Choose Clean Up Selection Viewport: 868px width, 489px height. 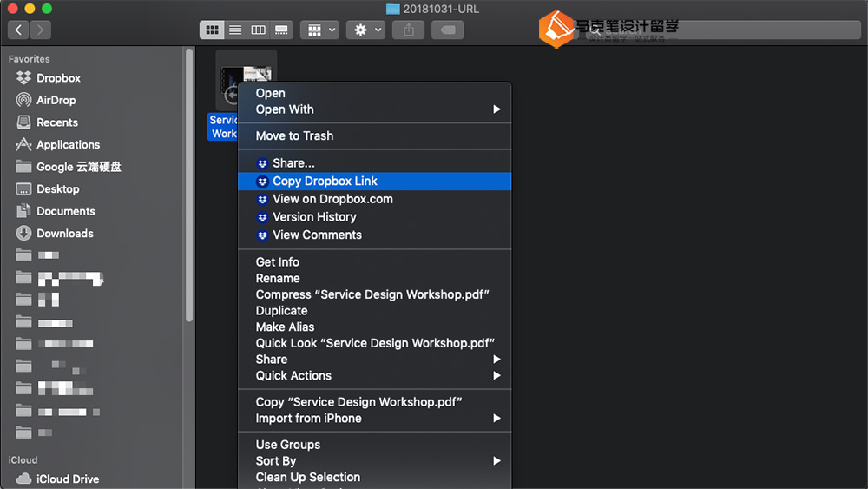pyautogui.click(x=374, y=478)
